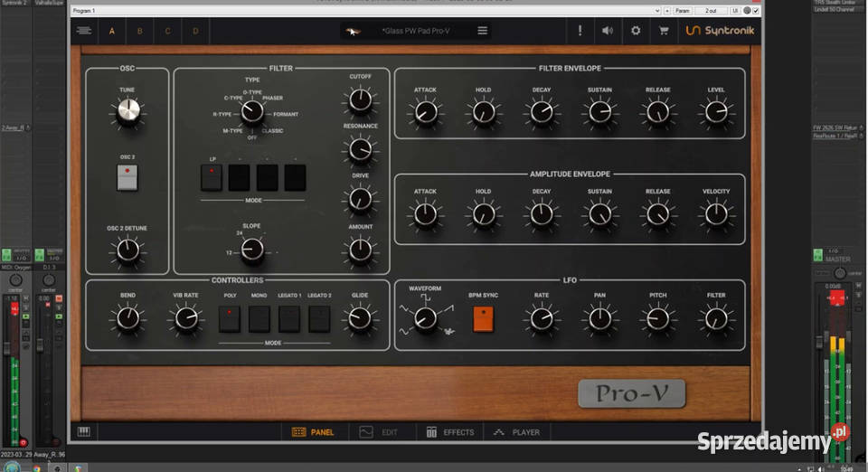This screenshot has width=868, height=472.
Task: Click the filter Resonance knob
Action: [361, 149]
